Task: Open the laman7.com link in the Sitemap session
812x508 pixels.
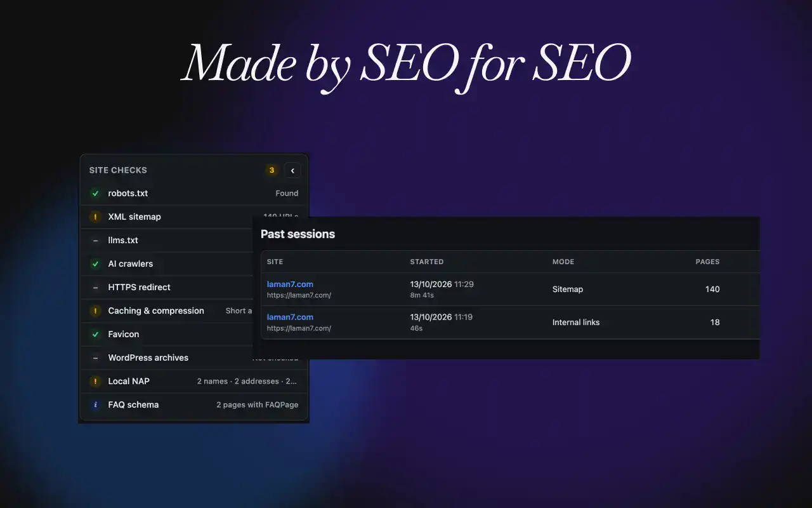Action: tap(290, 284)
